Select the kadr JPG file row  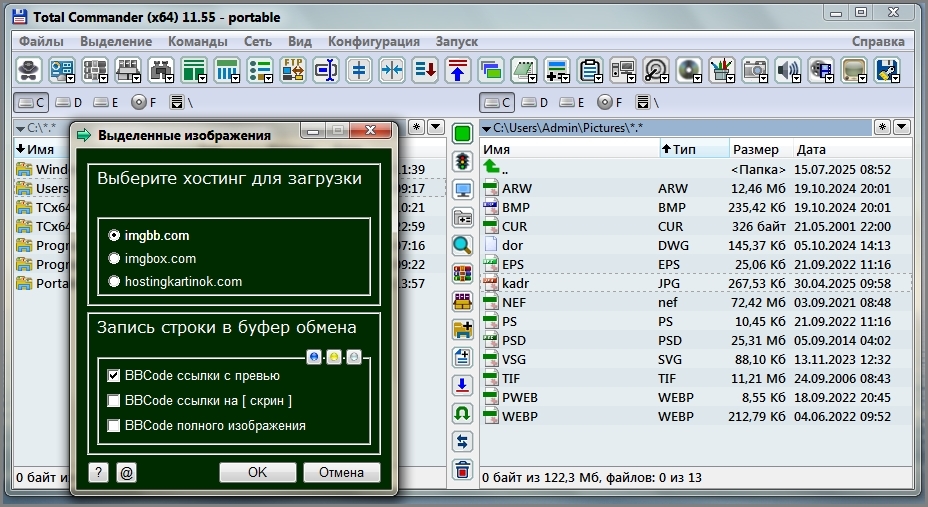[x=696, y=283]
